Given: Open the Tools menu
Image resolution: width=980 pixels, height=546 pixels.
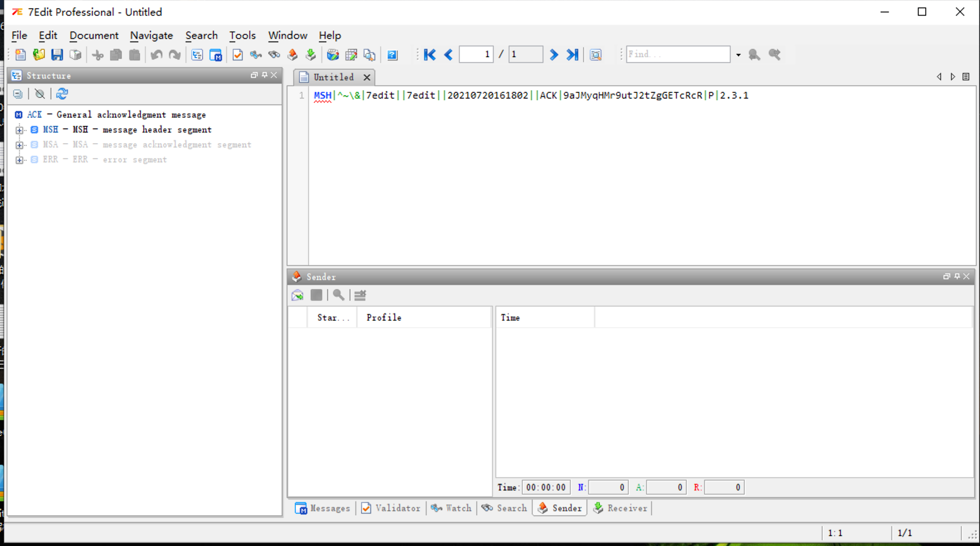Looking at the screenshot, I should point(242,36).
